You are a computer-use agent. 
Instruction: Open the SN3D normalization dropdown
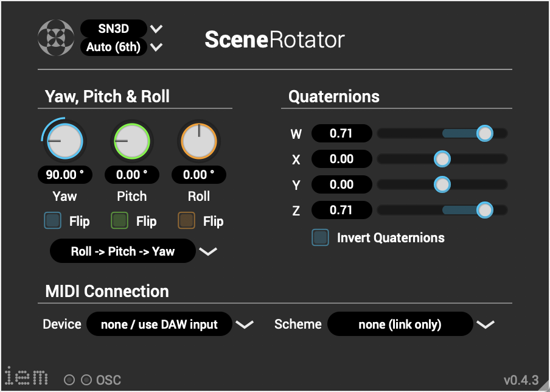tap(122, 28)
